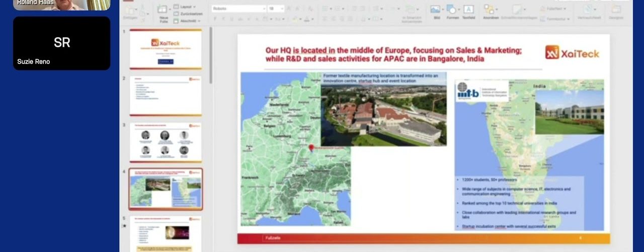Open the font size 18 dropdown

[276, 9]
